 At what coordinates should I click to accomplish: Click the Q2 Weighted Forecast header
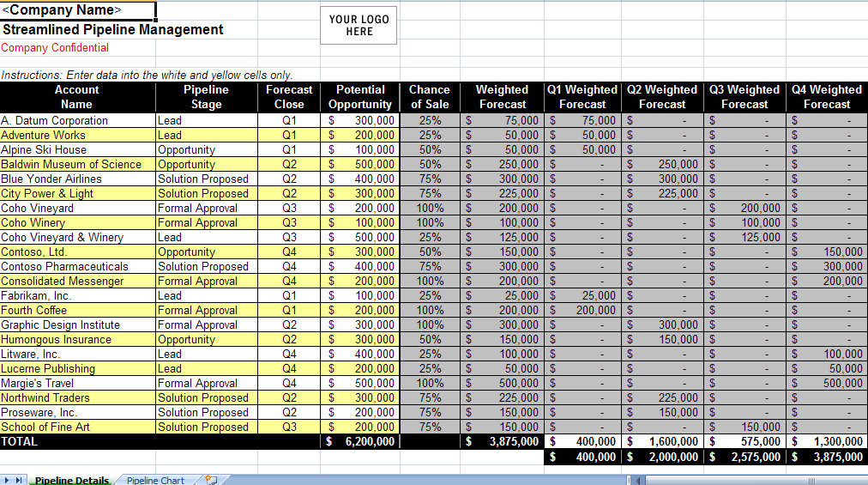[x=662, y=97]
